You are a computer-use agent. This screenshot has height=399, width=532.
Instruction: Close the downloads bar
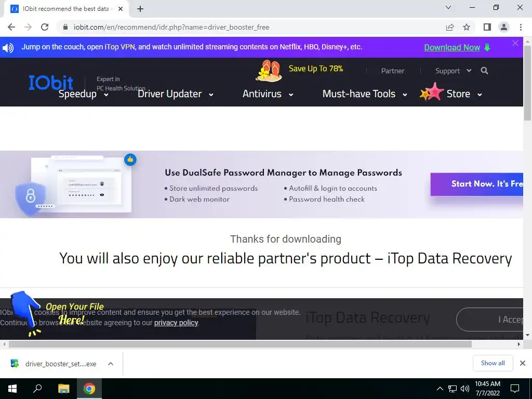[x=523, y=363]
